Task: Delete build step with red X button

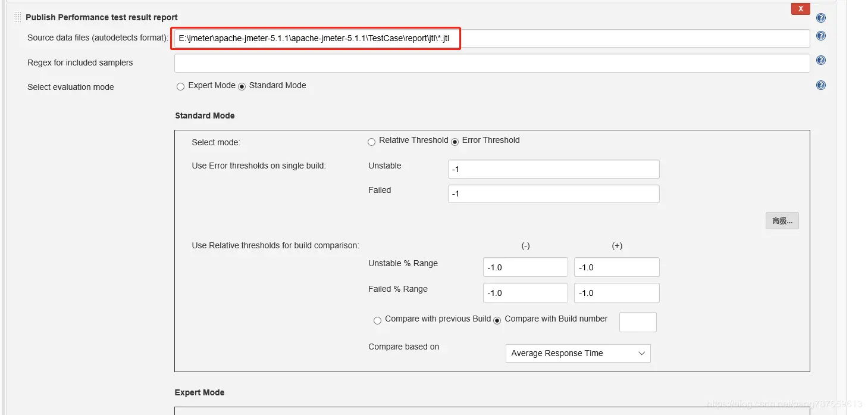Action: [x=800, y=9]
